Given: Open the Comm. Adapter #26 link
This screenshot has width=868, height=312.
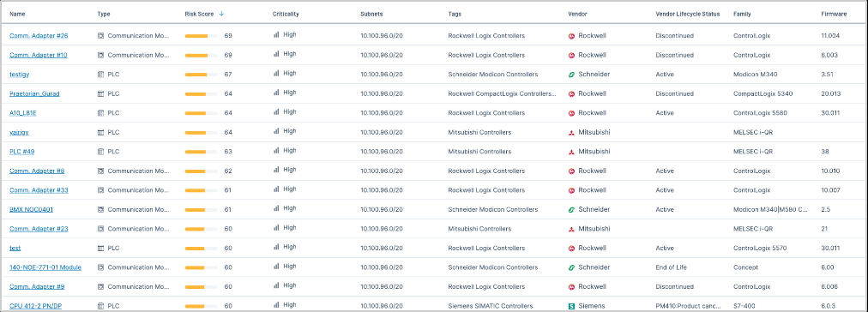Looking at the screenshot, I should point(39,35).
